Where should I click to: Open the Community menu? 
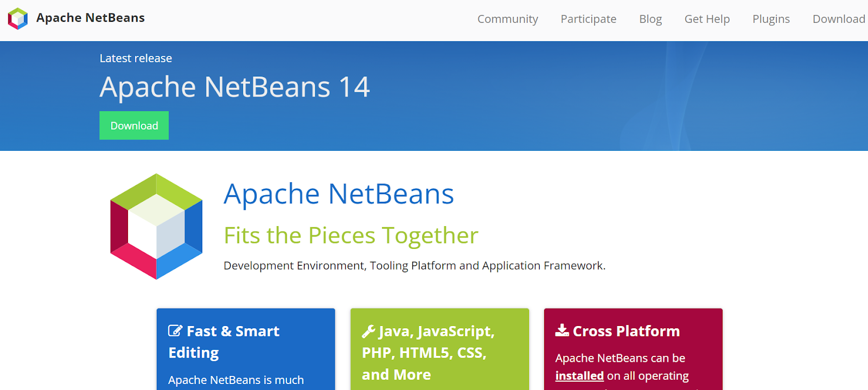point(508,19)
